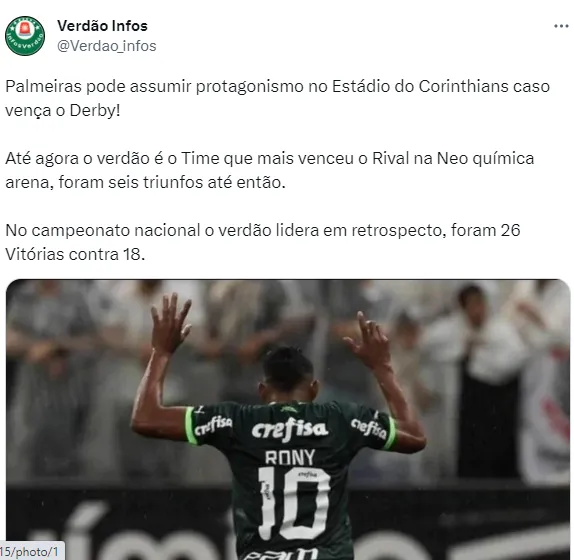Click the player's raised left hand in photo
This screenshot has height=560, width=574.
pyautogui.click(x=171, y=324)
